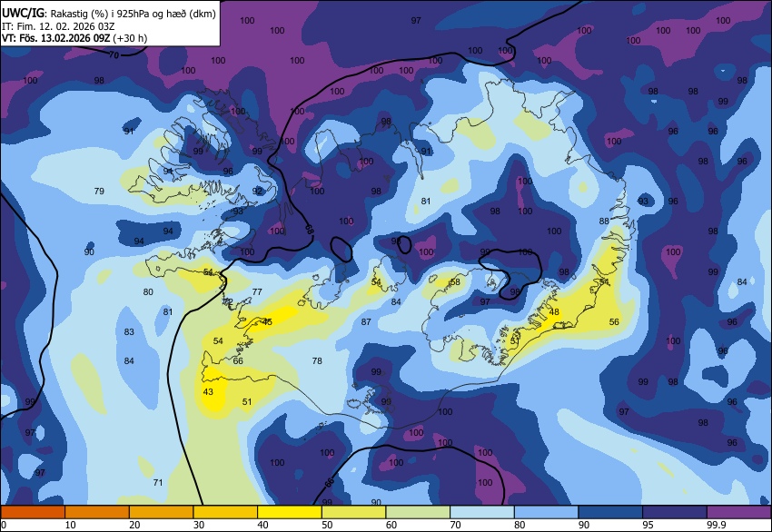Click the "VT: Fös. 13.02.2026 09Z" text

[x=55, y=38]
